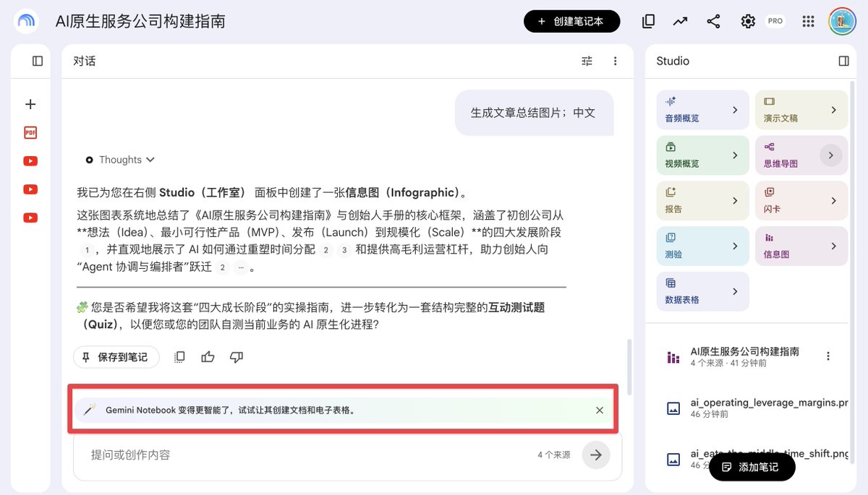Image resolution: width=868 pixels, height=495 pixels.
Task: Click citation number 3
Action: click(344, 250)
